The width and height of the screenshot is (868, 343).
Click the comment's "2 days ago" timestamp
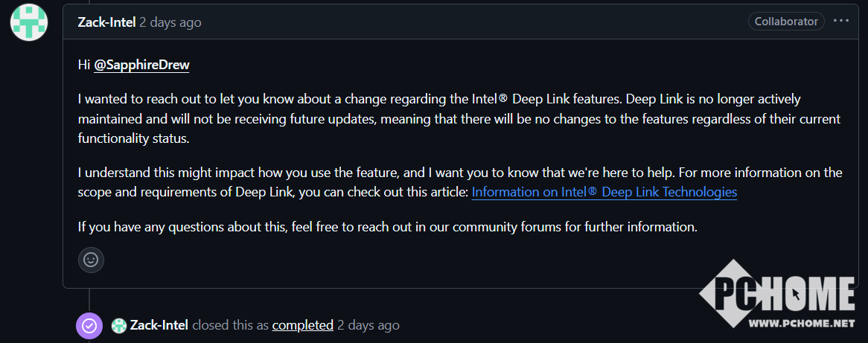click(170, 22)
